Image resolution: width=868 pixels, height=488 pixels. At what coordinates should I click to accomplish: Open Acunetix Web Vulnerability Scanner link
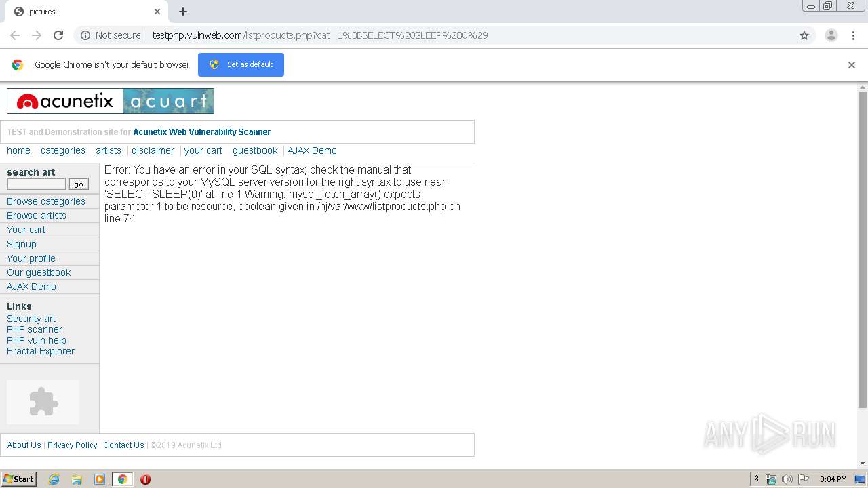(201, 131)
